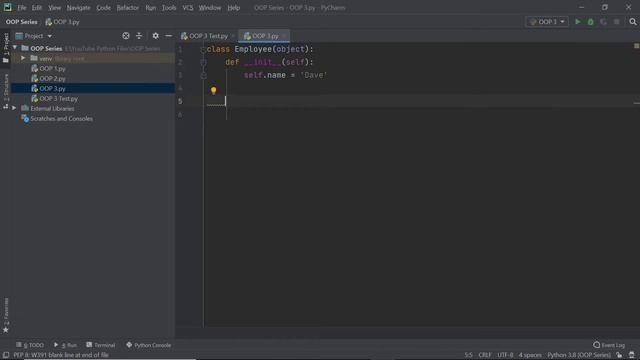Open Event Log
Viewport: 640px width, 360px height.
[609, 345]
